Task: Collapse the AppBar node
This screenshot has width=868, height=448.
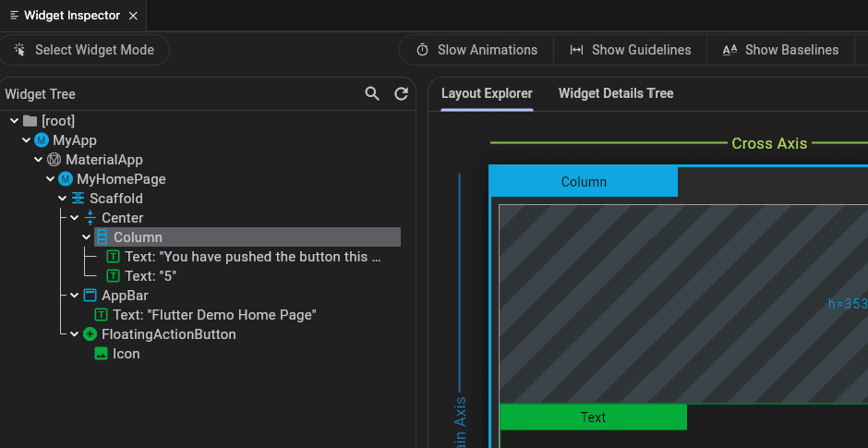Action: coord(75,296)
